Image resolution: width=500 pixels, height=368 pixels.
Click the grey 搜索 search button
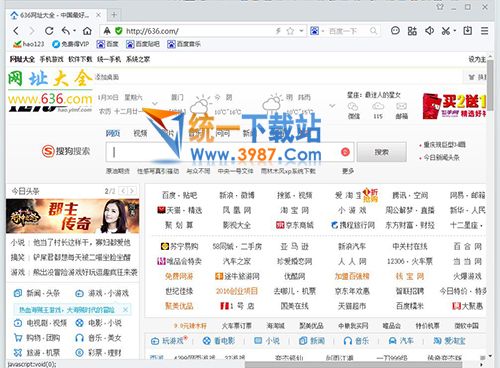(382, 152)
